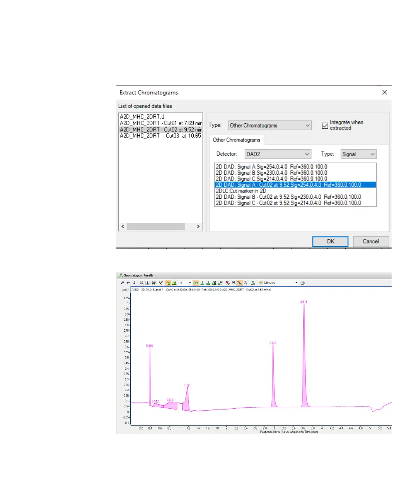Open the Signal type dropdown
Viewport: 420px width, 504px height.
359,154
